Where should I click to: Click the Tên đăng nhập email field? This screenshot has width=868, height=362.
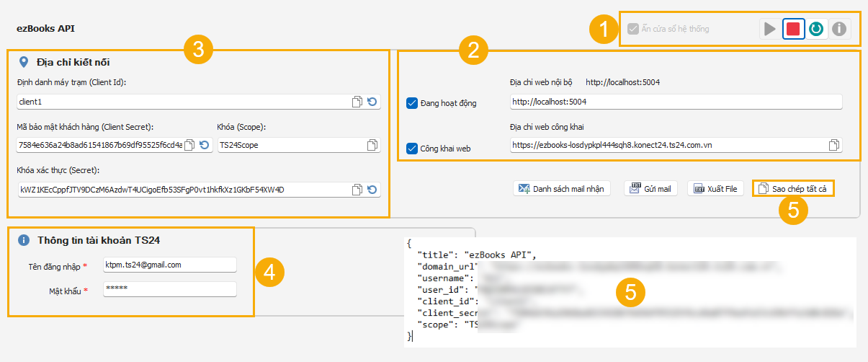tap(169, 265)
